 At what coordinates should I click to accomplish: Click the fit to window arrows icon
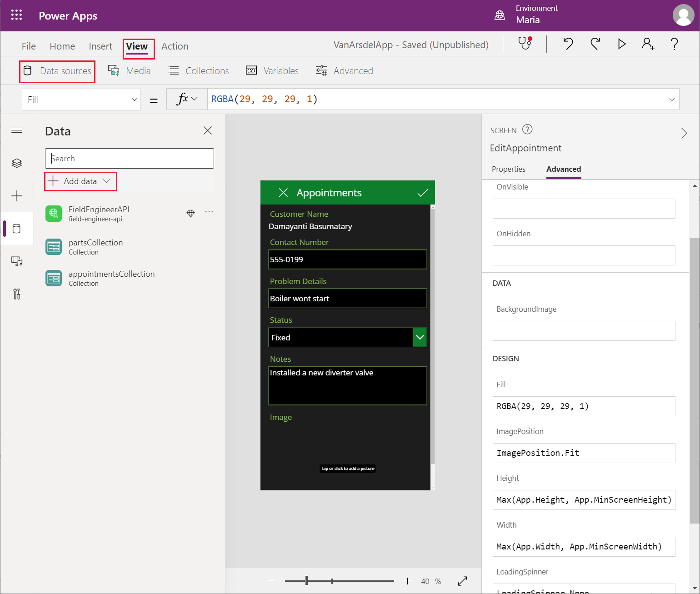pos(463,581)
